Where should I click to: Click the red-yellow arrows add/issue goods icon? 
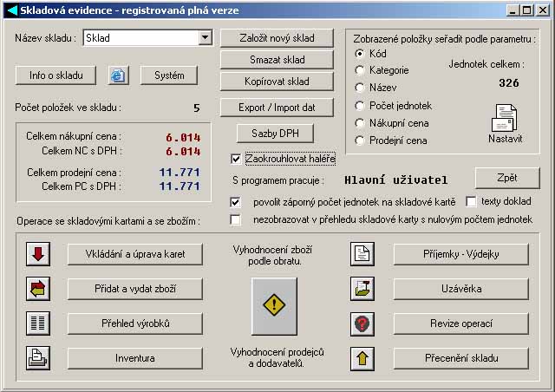point(38,289)
